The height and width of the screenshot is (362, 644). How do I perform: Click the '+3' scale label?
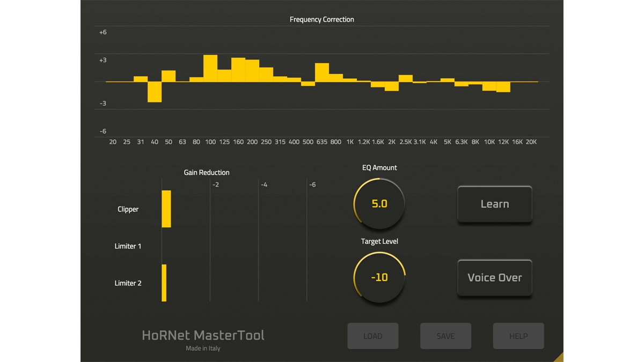[x=103, y=60]
